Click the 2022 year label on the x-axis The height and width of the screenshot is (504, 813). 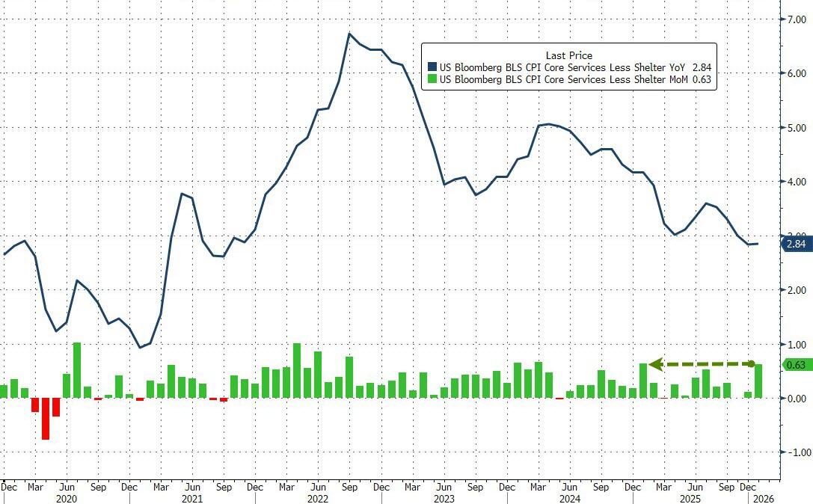tap(318, 498)
